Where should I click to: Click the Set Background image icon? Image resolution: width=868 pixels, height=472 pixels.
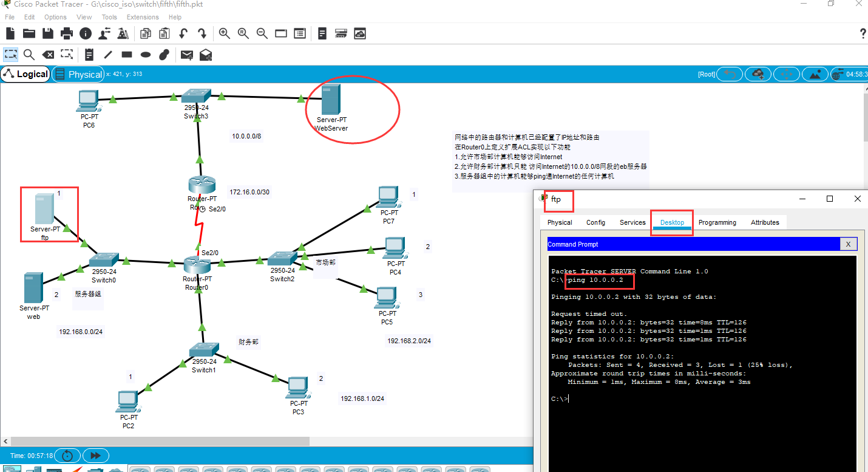815,74
